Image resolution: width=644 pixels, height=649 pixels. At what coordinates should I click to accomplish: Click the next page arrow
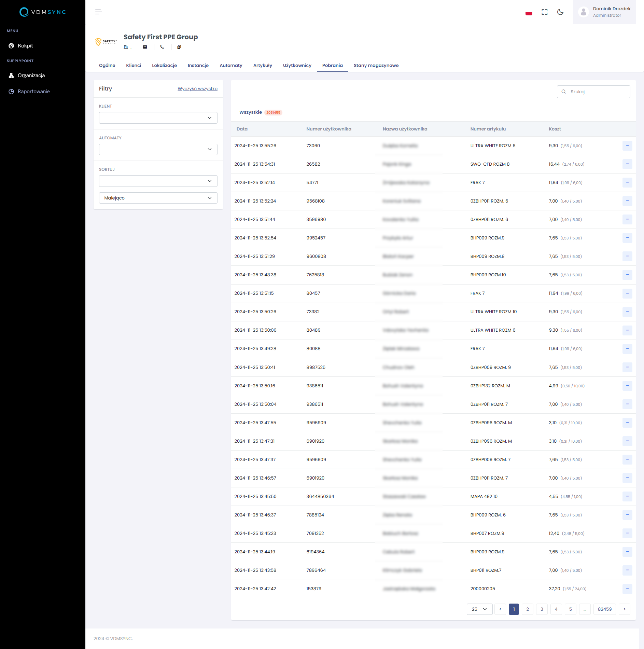coord(625,609)
